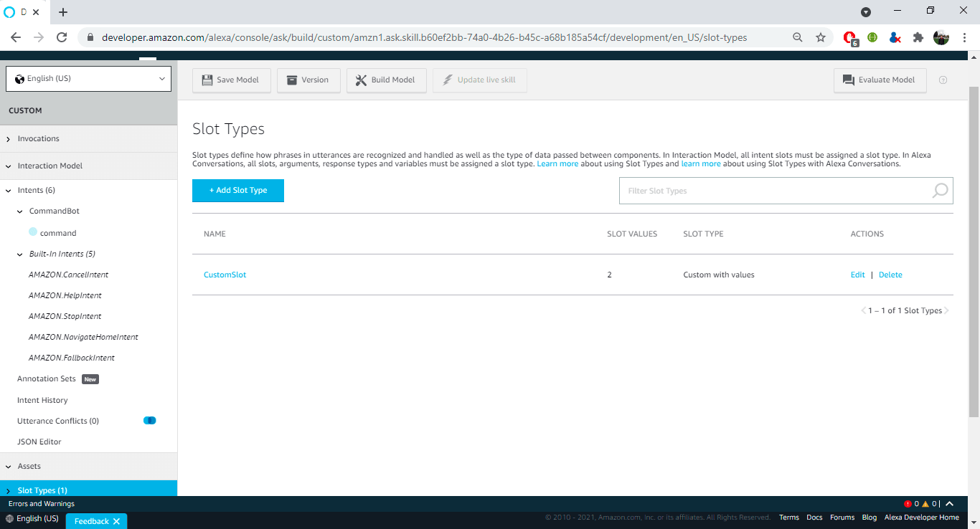Open the JSON Editor
Screen dimensions: 980x529
[39, 442]
